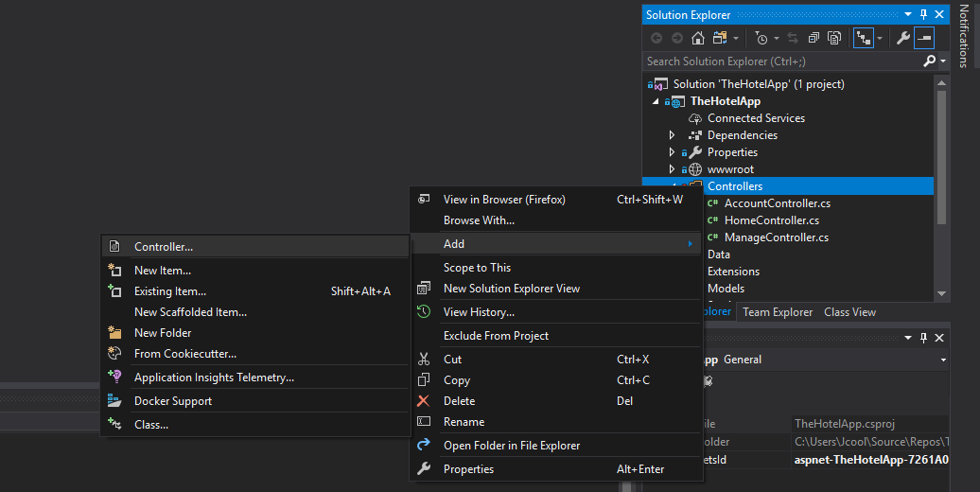The height and width of the screenshot is (492, 980).
Task: Click the Cut scissors icon
Action: point(424,359)
